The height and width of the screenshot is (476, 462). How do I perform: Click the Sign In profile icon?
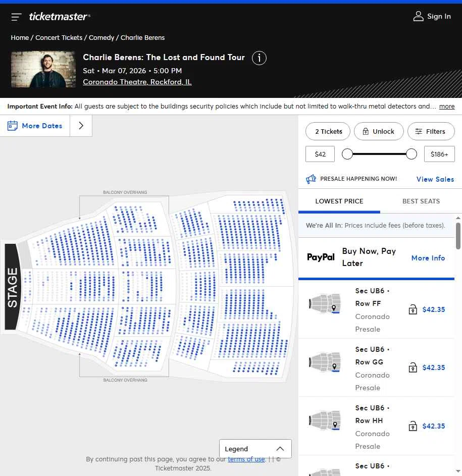[x=418, y=17]
